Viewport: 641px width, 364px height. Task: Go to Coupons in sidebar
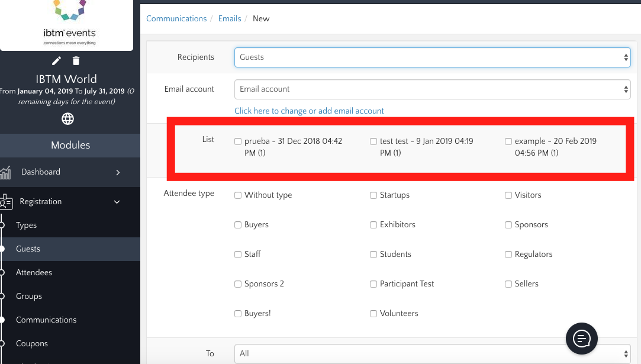pos(31,343)
